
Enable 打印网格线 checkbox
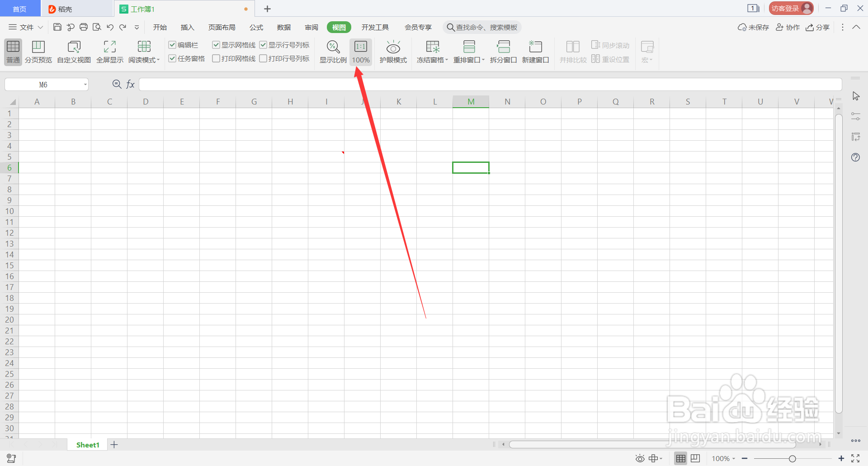(x=216, y=58)
